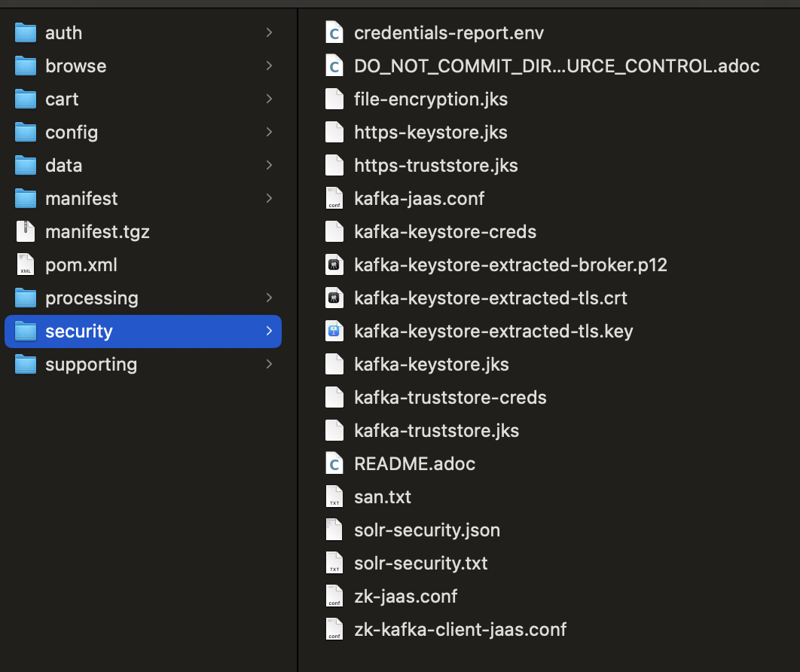Click the supporting folder icon

click(26, 365)
